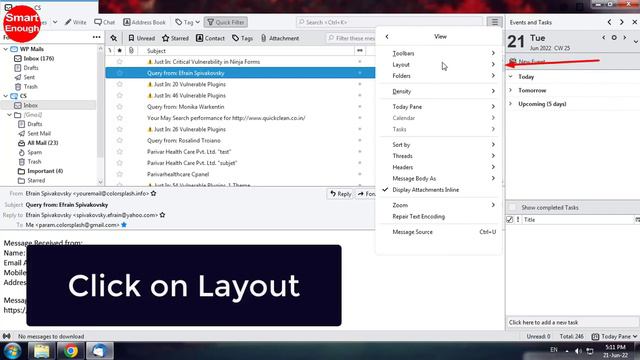The height and width of the screenshot is (360, 640).
Task: Open the Write new message button
Action: [x=76, y=22]
